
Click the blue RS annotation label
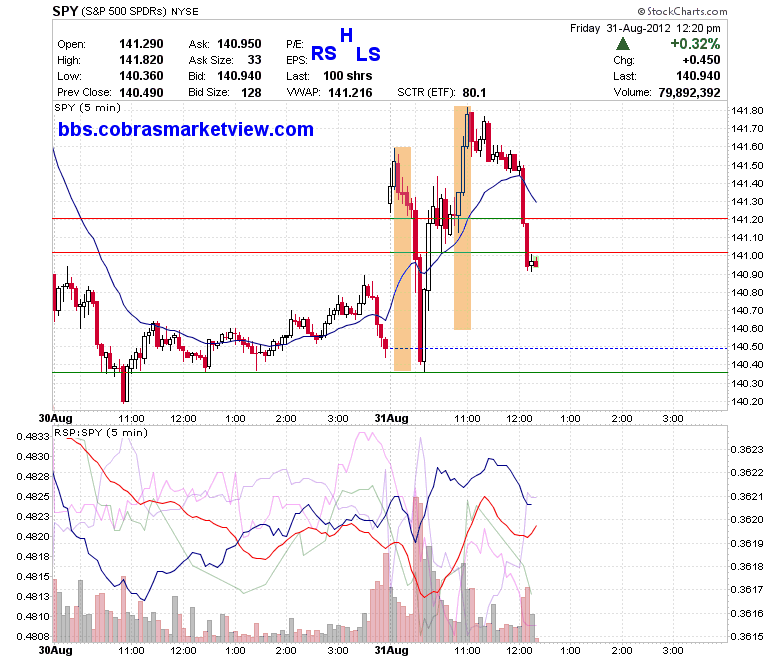tap(324, 53)
